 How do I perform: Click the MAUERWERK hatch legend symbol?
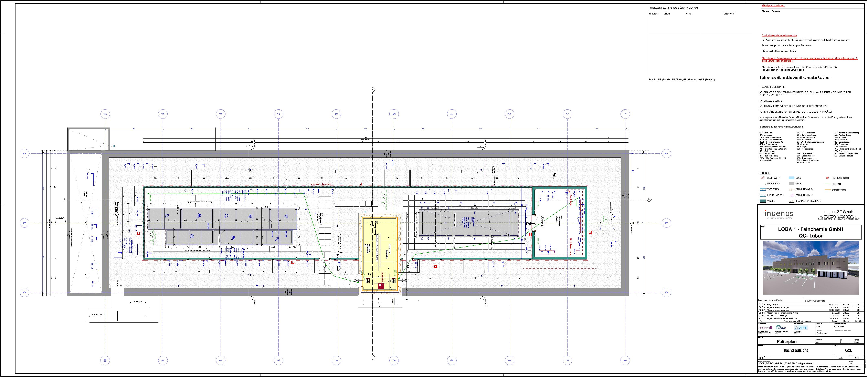point(762,178)
